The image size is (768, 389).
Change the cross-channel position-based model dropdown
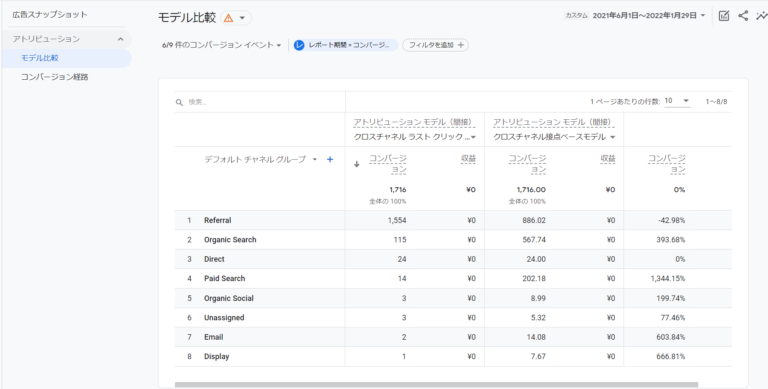(554, 137)
